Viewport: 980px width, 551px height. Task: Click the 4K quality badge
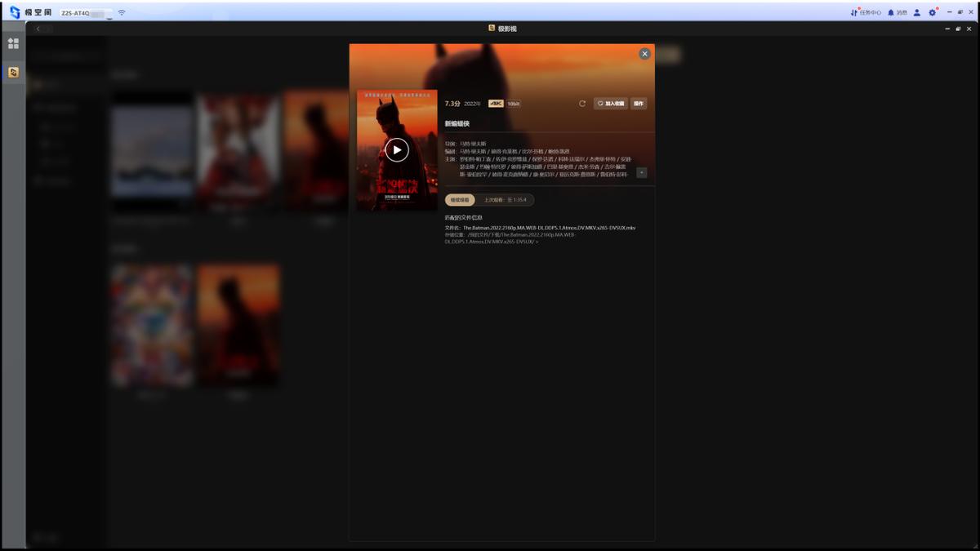(496, 104)
